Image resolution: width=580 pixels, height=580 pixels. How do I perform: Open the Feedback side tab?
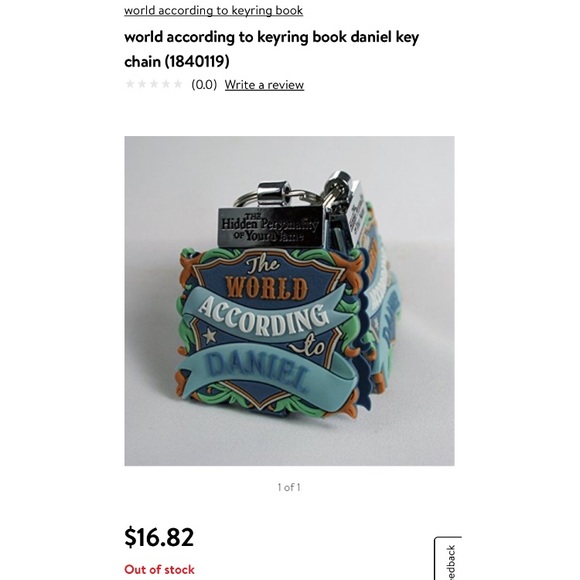(x=448, y=559)
